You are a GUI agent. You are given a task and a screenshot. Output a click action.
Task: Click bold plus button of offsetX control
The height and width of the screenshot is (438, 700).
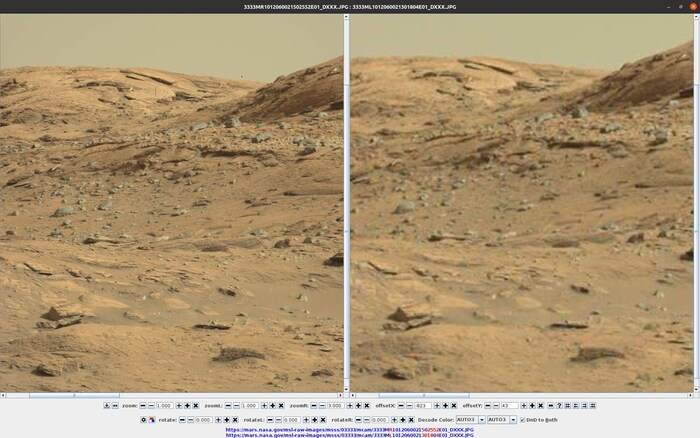[x=446, y=406]
